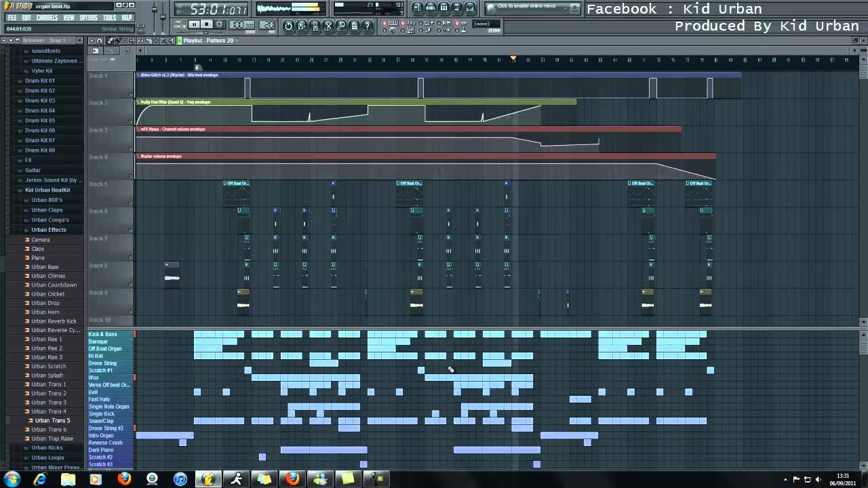
Task: Click the scissors cut tool icon in toolbar
Action: pos(328,26)
